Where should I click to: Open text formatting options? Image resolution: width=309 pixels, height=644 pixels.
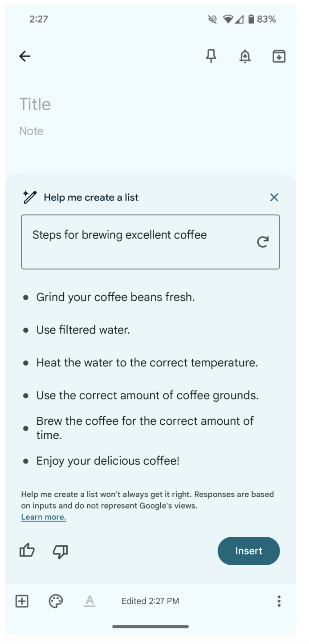90,601
